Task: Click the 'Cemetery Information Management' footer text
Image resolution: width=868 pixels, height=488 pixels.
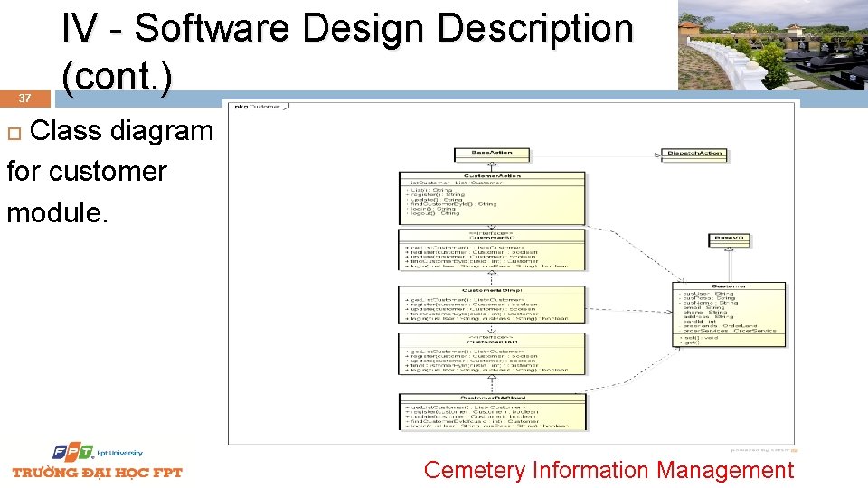Action: pos(609,470)
